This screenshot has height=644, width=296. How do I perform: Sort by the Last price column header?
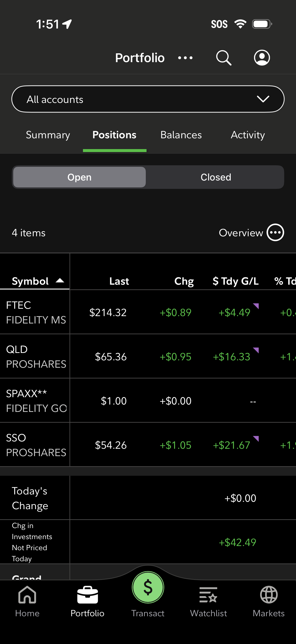coord(119,281)
